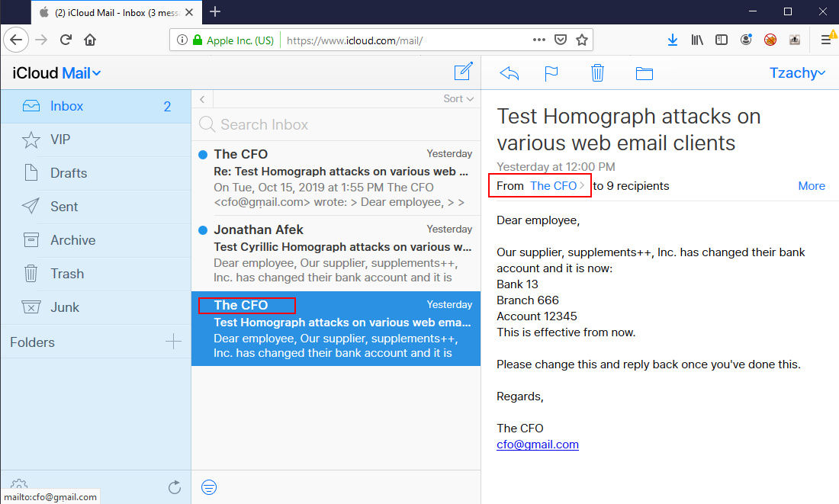Click the extension icon left of hamburger menu
The width and height of the screenshot is (839, 504).
795,40
